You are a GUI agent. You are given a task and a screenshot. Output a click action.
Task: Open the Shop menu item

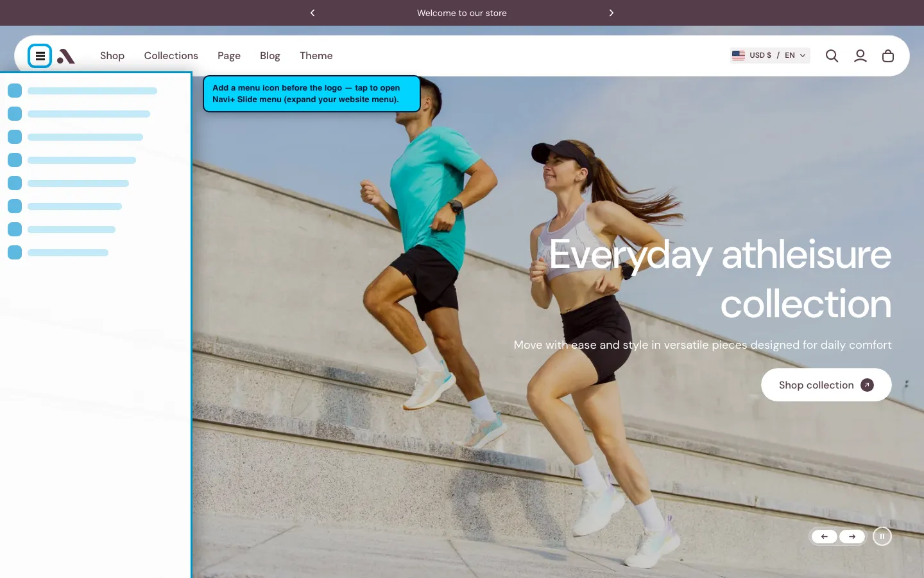(112, 56)
